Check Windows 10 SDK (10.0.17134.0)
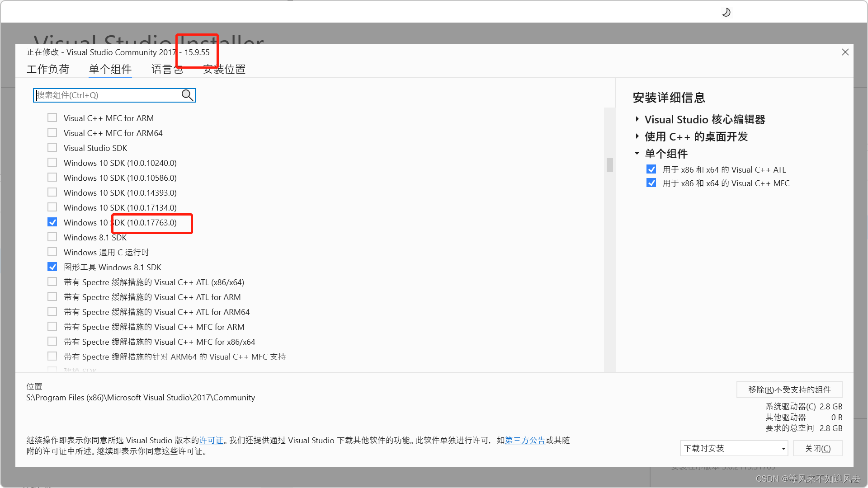The image size is (868, 488). [52, 207]
